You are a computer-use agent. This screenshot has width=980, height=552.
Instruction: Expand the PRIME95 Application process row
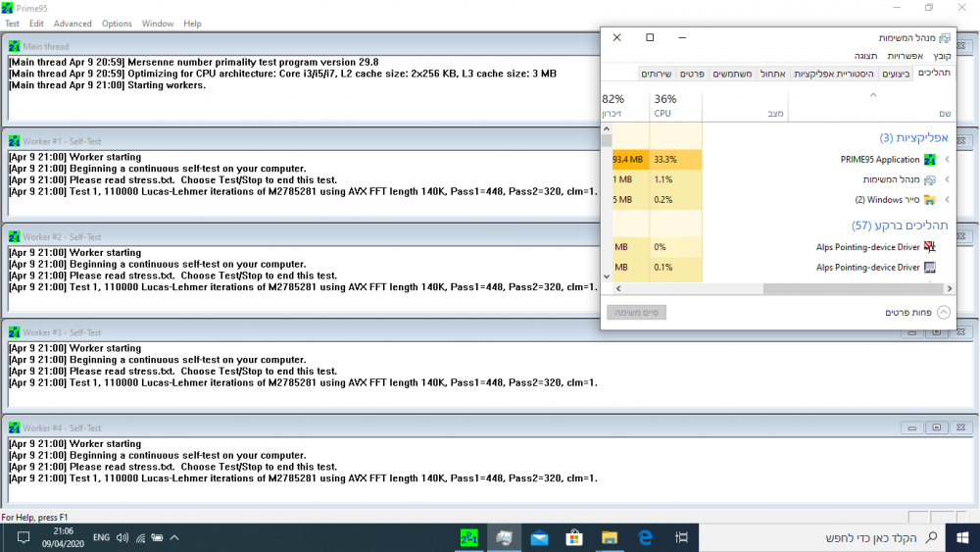tap(948, 160)
